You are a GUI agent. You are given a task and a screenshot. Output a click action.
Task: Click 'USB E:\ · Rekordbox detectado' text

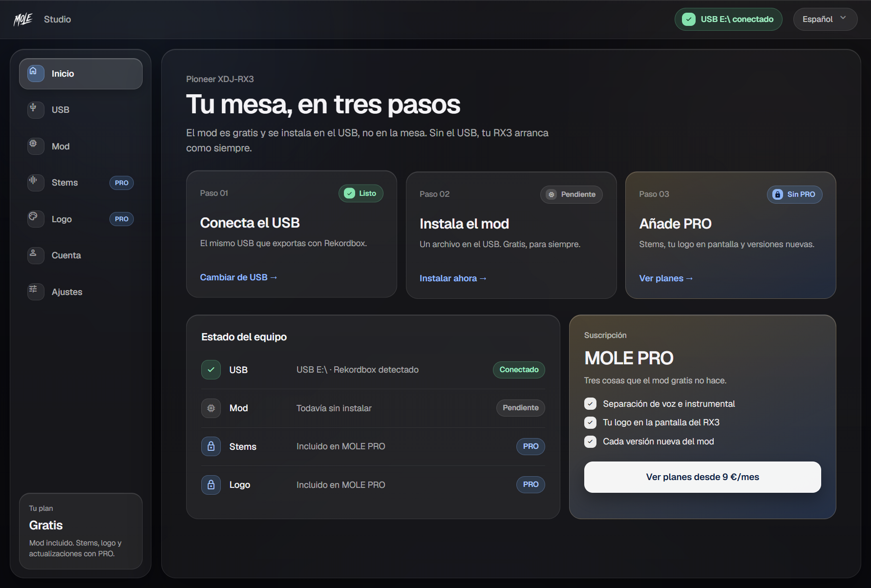point(358,370)
